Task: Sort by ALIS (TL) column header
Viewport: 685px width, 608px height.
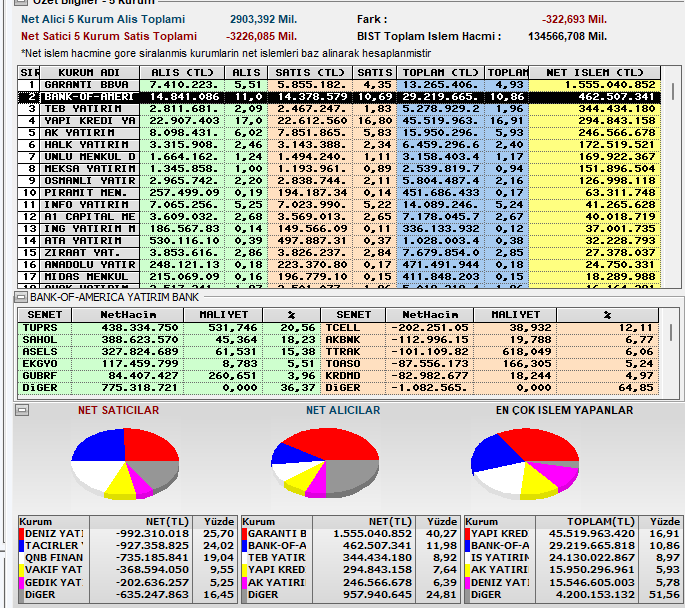Action: click(182, 73)
